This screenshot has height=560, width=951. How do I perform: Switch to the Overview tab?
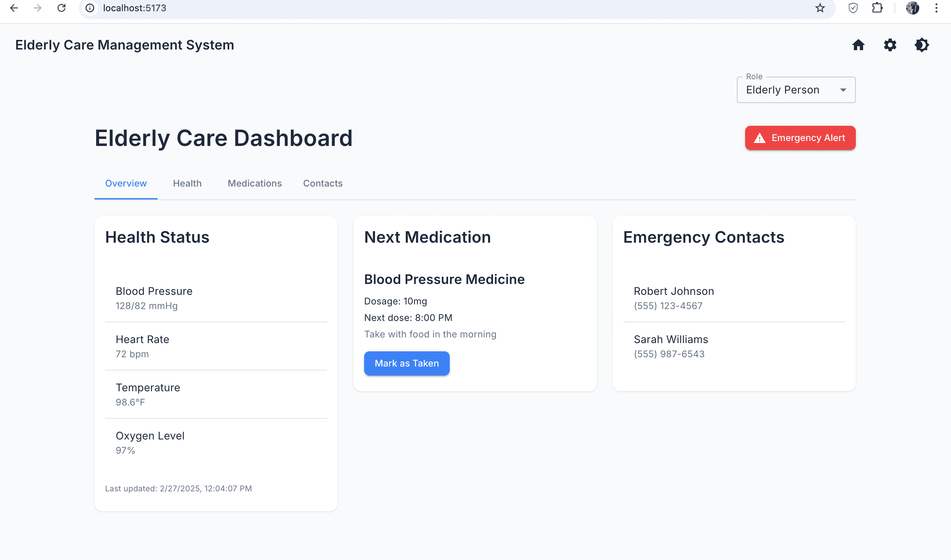coord(126,183)
